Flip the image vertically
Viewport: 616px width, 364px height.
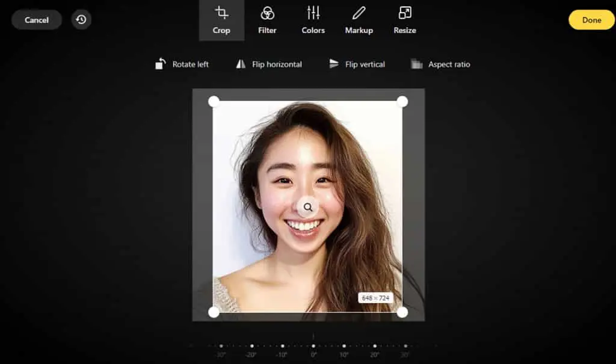tap(357, 64)
